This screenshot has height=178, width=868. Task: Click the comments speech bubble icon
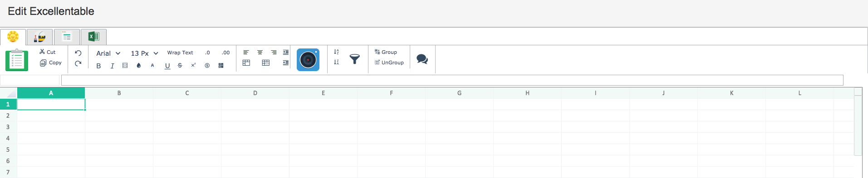(422, 59)
